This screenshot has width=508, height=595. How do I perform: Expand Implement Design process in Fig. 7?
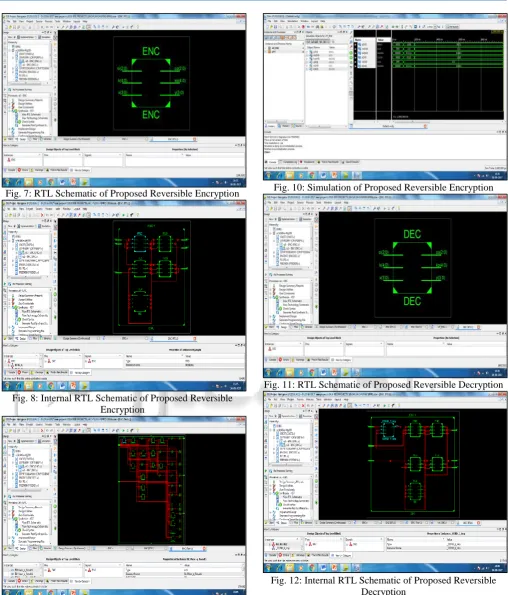click(x=9, y=129)
